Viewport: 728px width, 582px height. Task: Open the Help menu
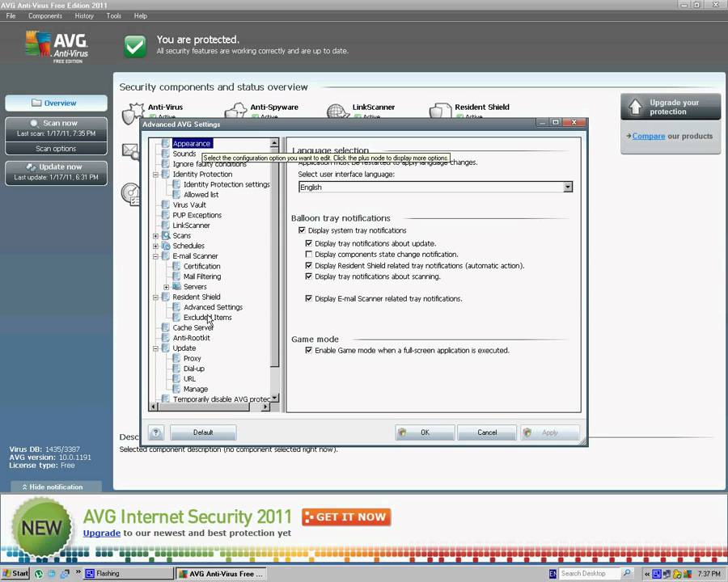[x=141, y=16]
